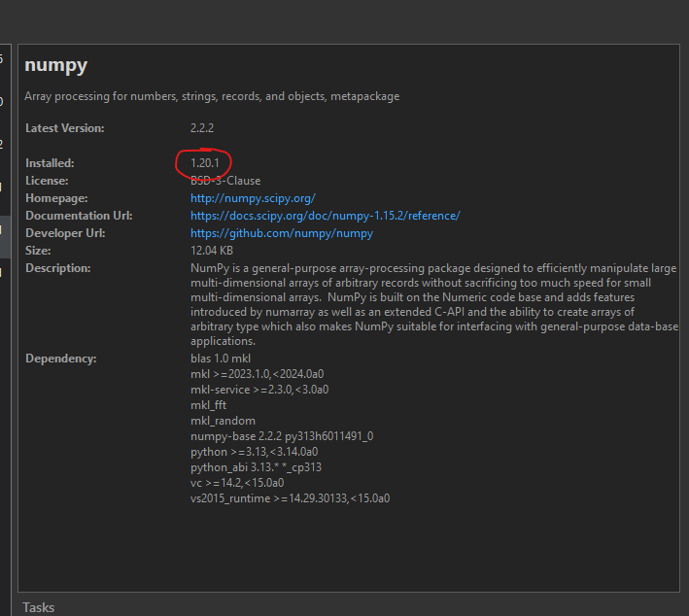Click dependency 'python_abi 3.13.* *_cp313'

click(257, 467)
